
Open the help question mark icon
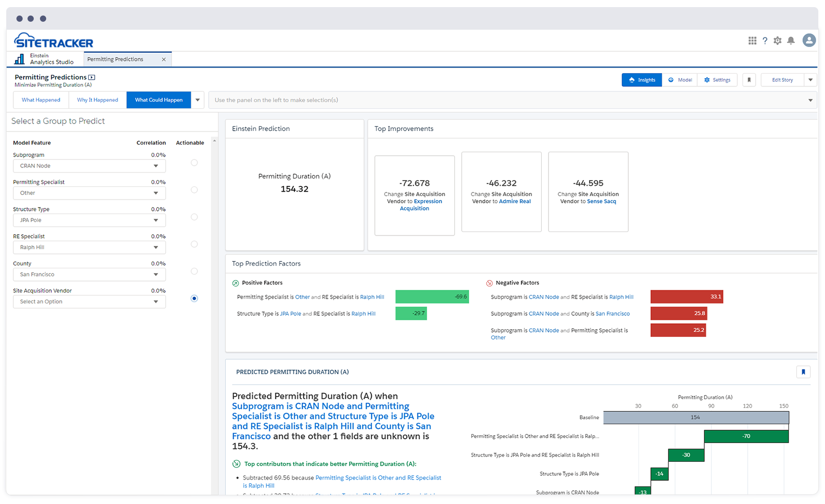[765, 40]
